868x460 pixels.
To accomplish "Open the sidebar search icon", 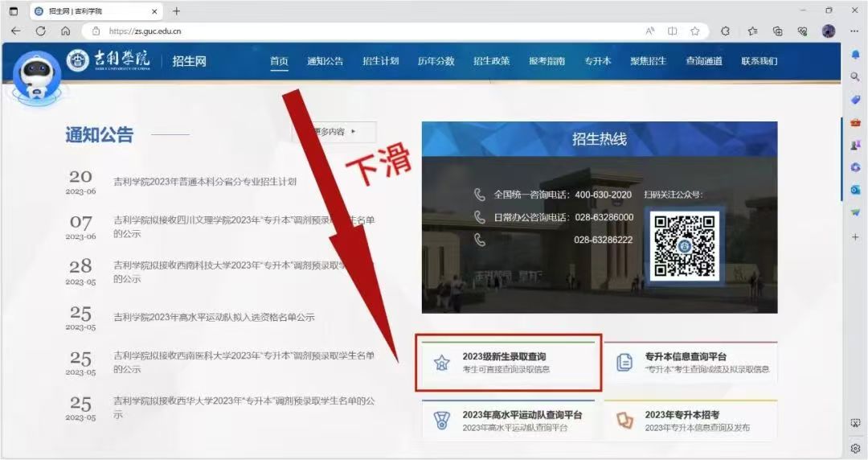I will [855, 76].
